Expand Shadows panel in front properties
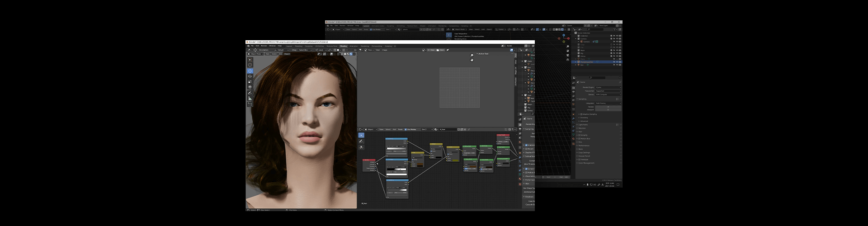868x226 pixels. coord(528,197)
